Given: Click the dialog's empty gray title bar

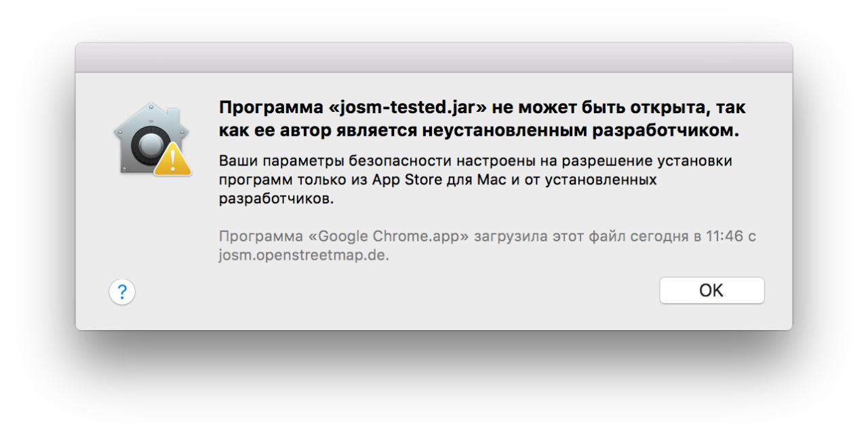Looking at the screenshot, I should click(x=434, y=58).
